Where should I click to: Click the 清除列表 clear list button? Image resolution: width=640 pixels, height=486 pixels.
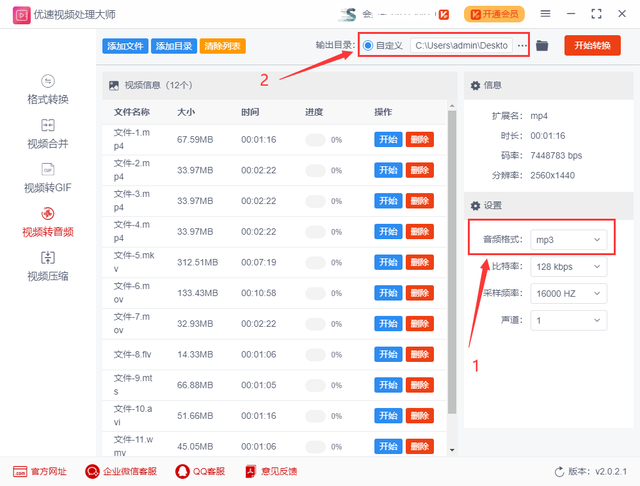(222, 46)
